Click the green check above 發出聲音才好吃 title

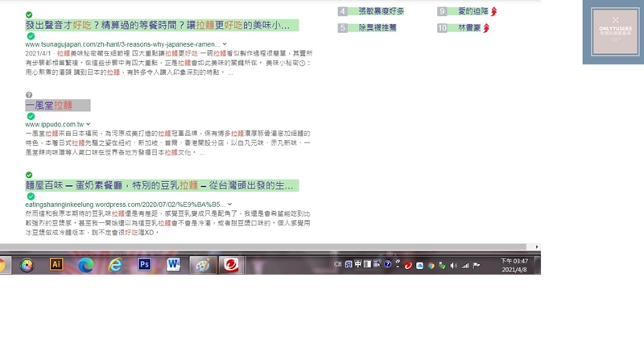click(29, 14)
